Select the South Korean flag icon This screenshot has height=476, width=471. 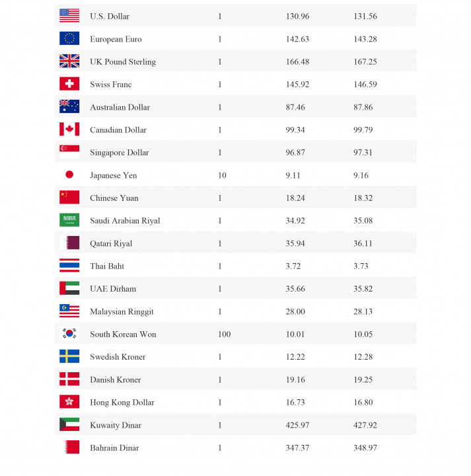pyautogui.click(x=69, y=334)
